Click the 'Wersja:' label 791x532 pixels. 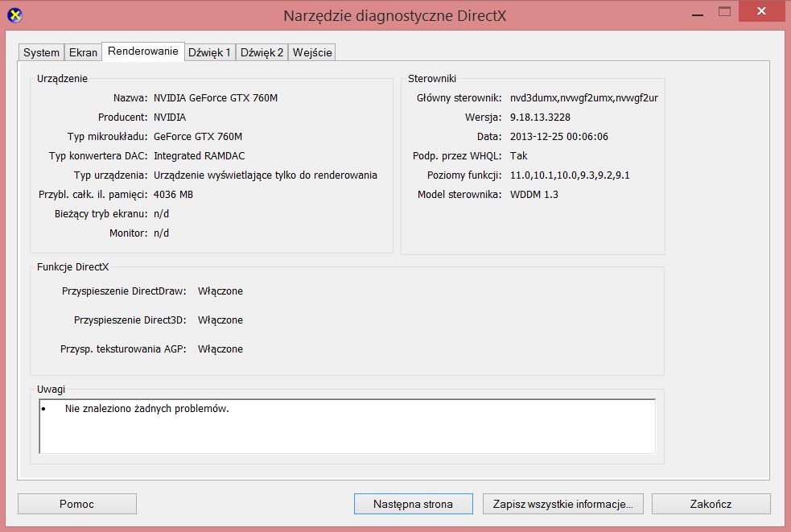click(484, 117)
